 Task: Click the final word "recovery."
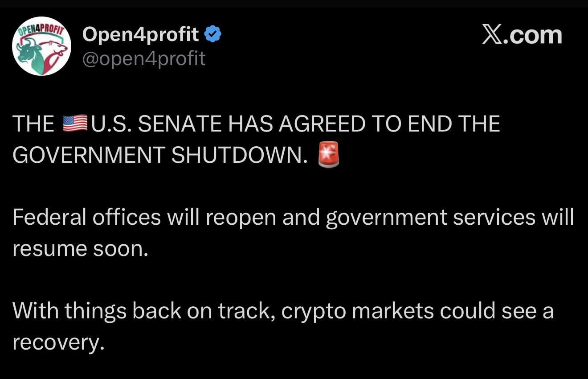click(x=58, y=342)
